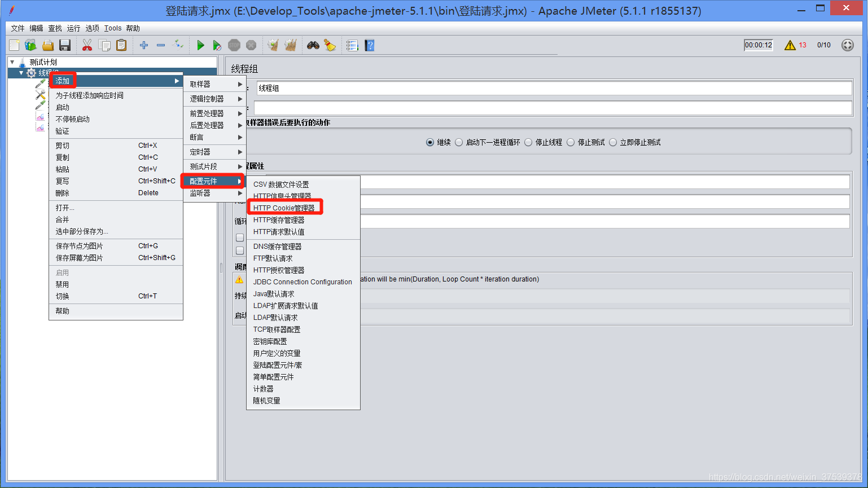868x488 pixels.
Task: Click the name field containing 线程组
Action: click(x=554, y=88)
